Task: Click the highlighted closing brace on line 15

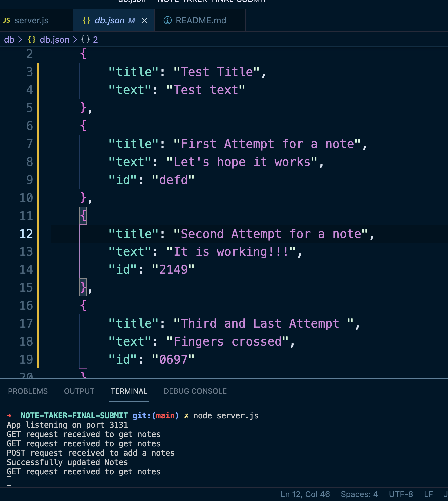Action: [x=83, y=287]
